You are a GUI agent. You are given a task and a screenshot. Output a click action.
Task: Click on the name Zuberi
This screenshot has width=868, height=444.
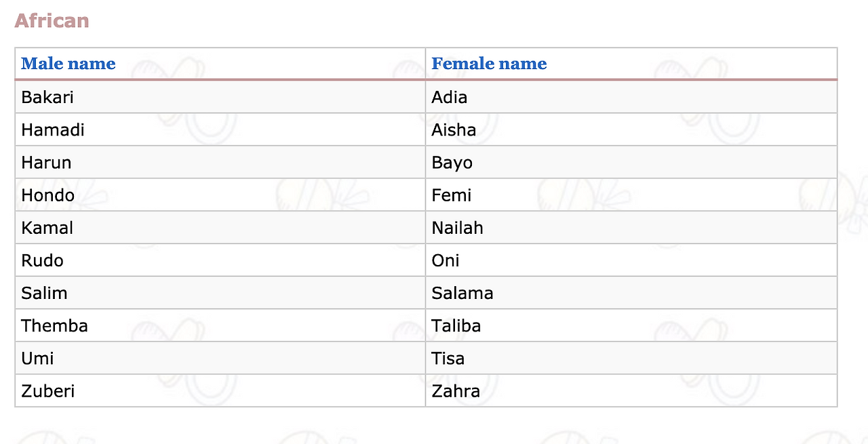point(48,391)
